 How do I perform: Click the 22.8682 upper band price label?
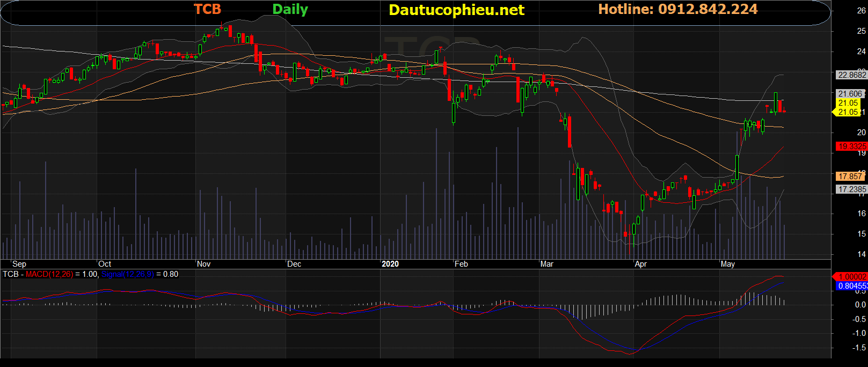pyautogui.click(x=851, y=75)
